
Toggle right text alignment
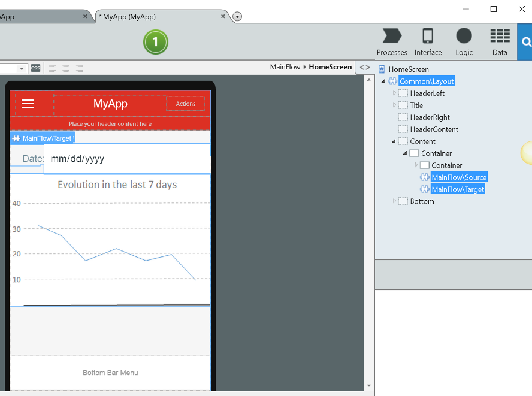[x=80, y=68]
